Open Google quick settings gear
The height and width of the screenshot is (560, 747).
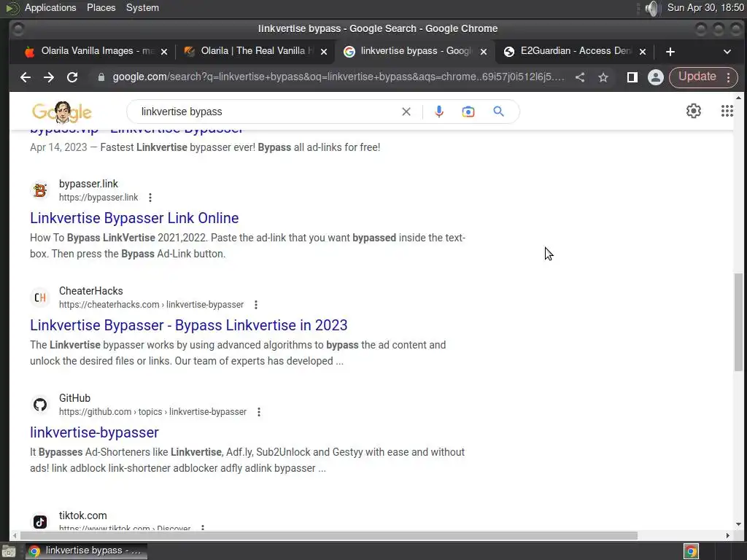point(693,111)
